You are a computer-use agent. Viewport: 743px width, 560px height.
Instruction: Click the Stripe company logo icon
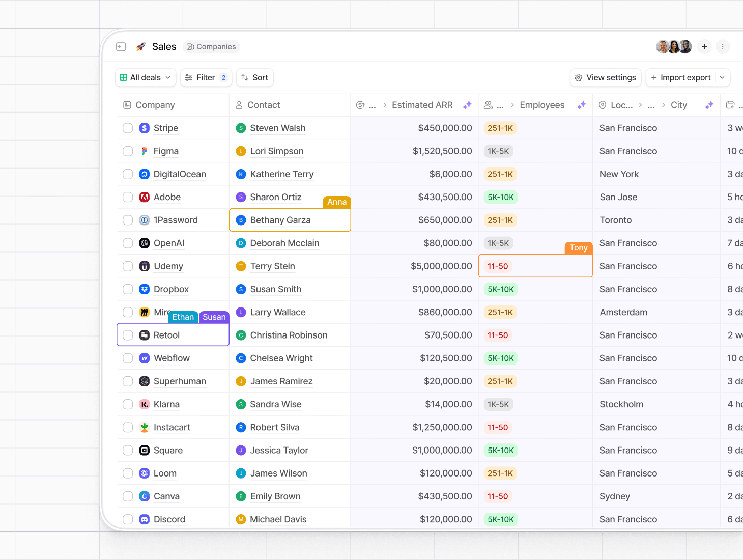145,128
